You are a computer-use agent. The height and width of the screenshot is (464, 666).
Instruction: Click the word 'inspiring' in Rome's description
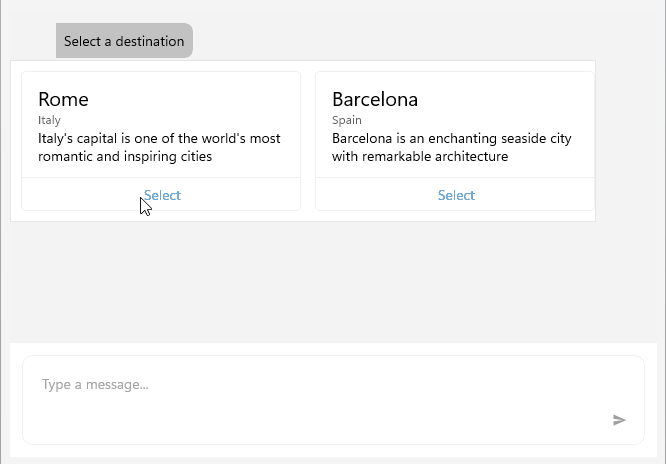coord(152,156)
